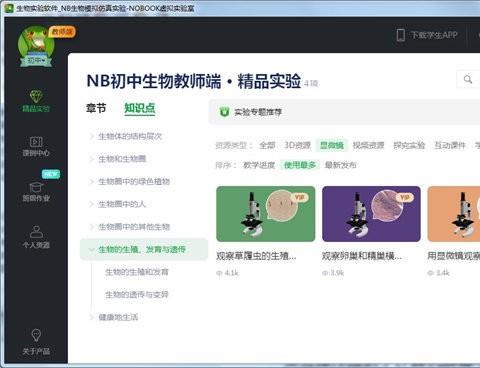Open 个人资源 person icon in sidebar
The image size is (480, 368).
coord(36,232)
